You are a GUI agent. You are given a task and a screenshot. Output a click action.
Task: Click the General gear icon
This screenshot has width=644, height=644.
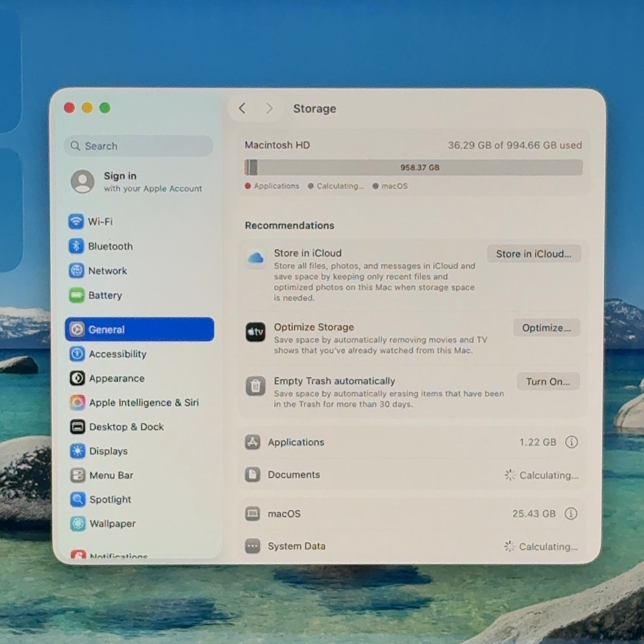(77, 329)
